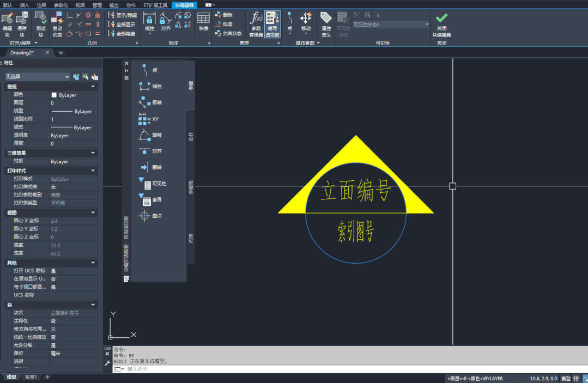The height and width of the screenshot is (383, 588).
Task: Switch to the 参数化 ribbon tab
Action: click(60, 5)
